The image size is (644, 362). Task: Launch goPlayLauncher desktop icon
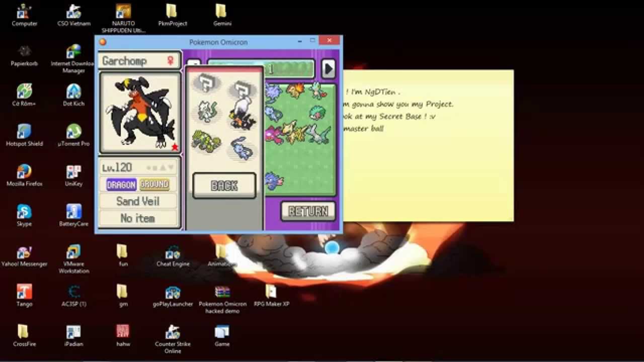(173, 296)
